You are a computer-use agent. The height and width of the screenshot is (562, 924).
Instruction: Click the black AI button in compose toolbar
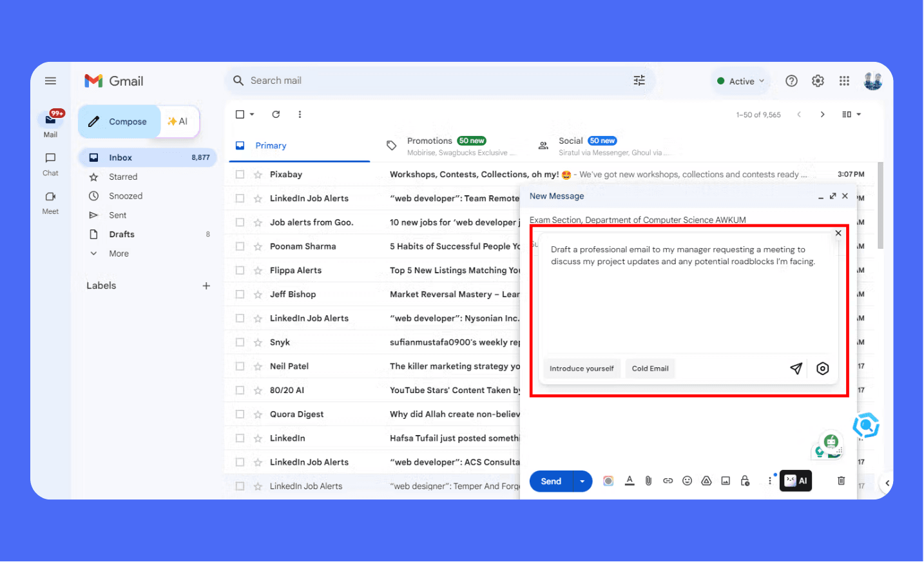point(796,481)
